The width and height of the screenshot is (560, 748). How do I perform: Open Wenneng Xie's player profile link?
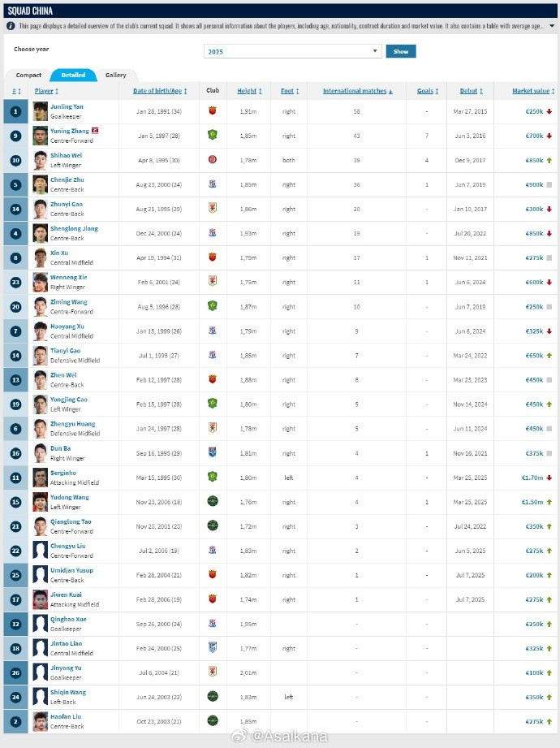click(69, 277)
